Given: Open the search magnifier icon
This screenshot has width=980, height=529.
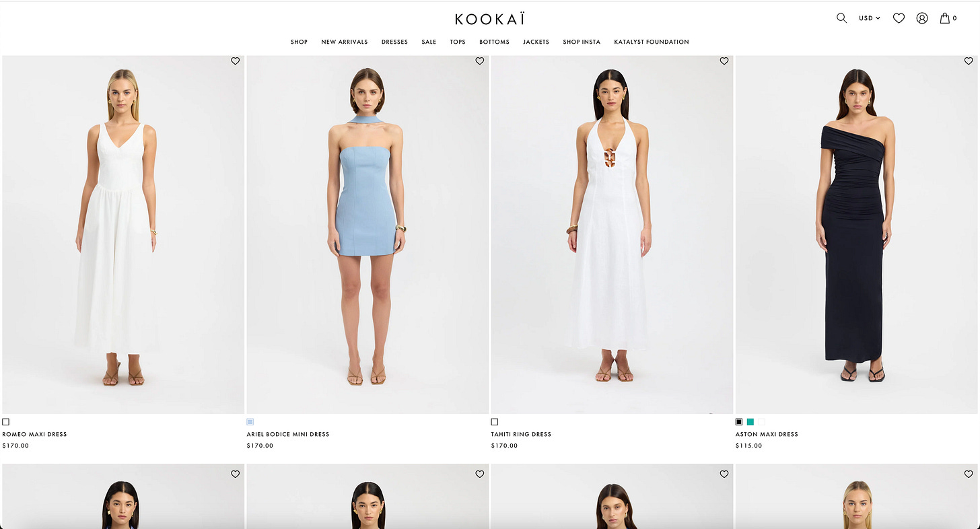Looking at the screenshot, I should 841,18.
